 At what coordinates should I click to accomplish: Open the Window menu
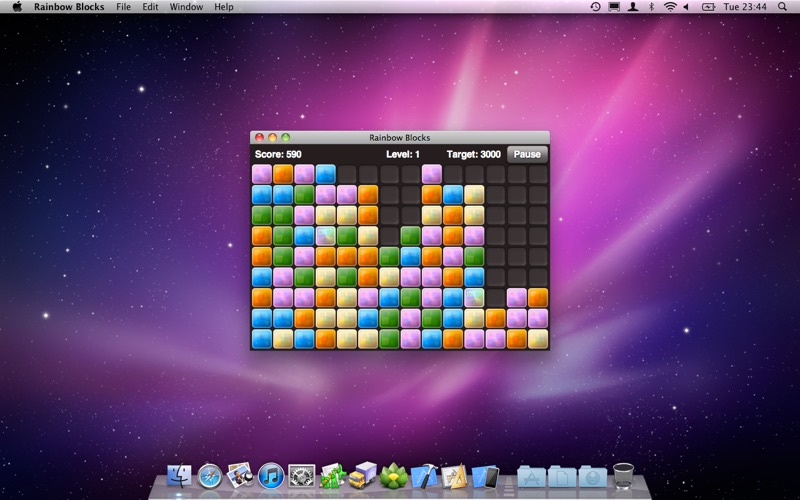pyautogui.click(x=186, y=7)
